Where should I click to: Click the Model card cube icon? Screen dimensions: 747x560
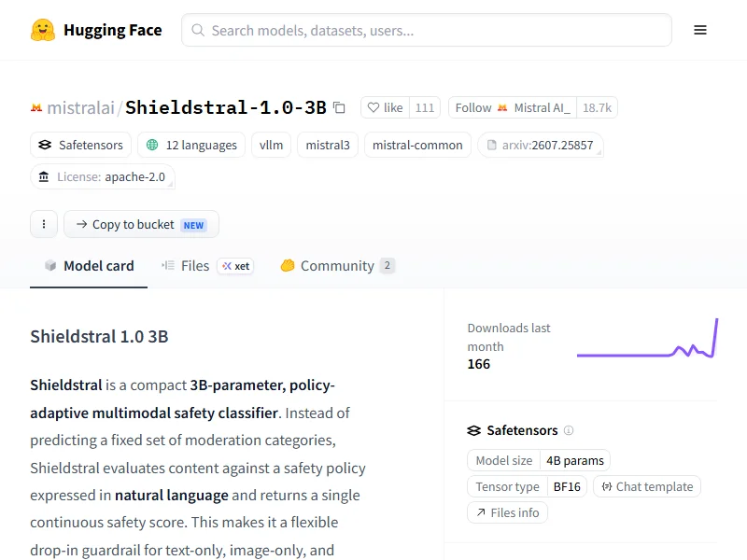[50, 266]
